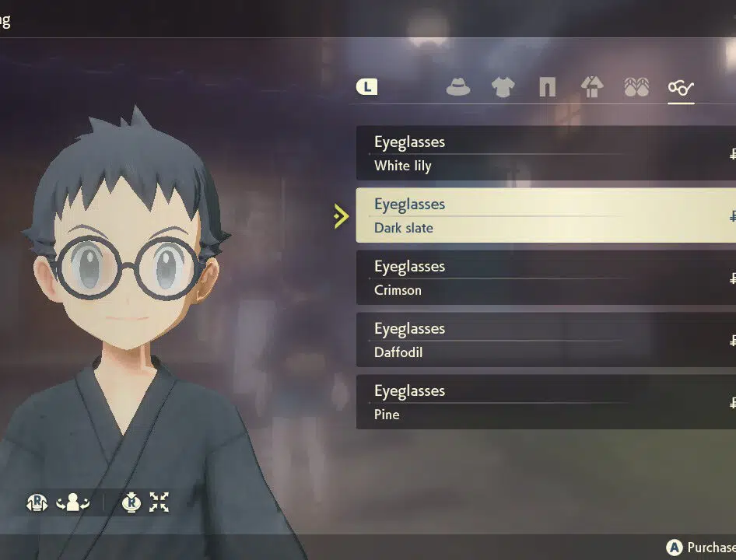Choose the White lily eyeglasses row
The height and width of the screenshot is (560, 736).
[x=546, y=153]
